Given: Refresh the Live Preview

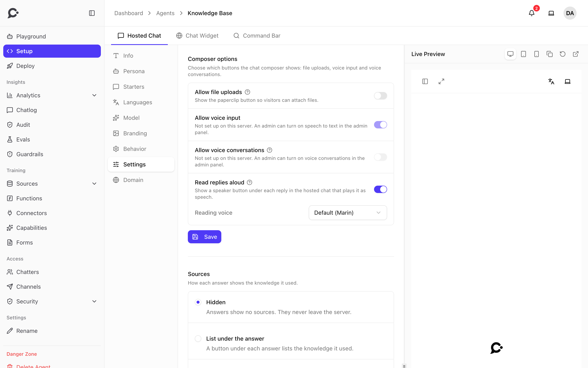Looking at the screenshot, I should pos(562,54).
